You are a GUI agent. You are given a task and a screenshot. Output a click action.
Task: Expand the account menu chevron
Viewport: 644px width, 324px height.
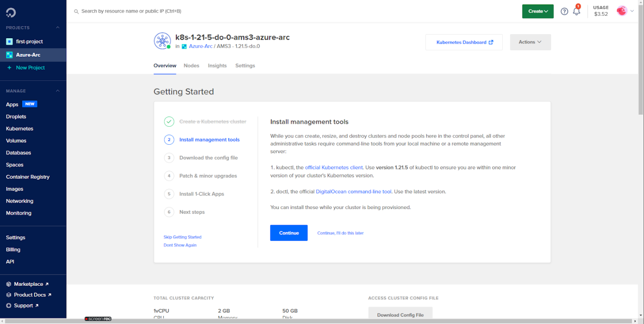click(x=632, y=11)
